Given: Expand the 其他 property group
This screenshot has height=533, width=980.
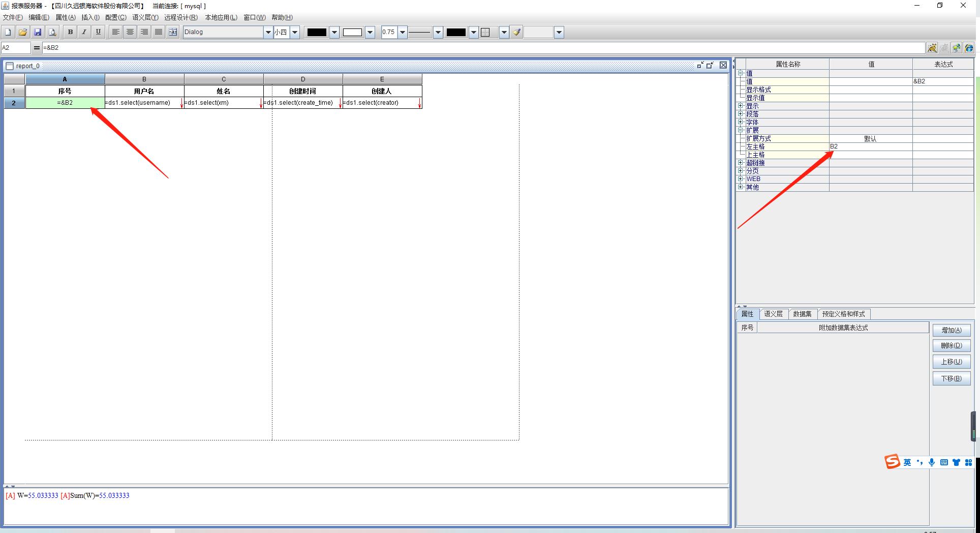Looking at the screenshot, I should click(741, 187).
